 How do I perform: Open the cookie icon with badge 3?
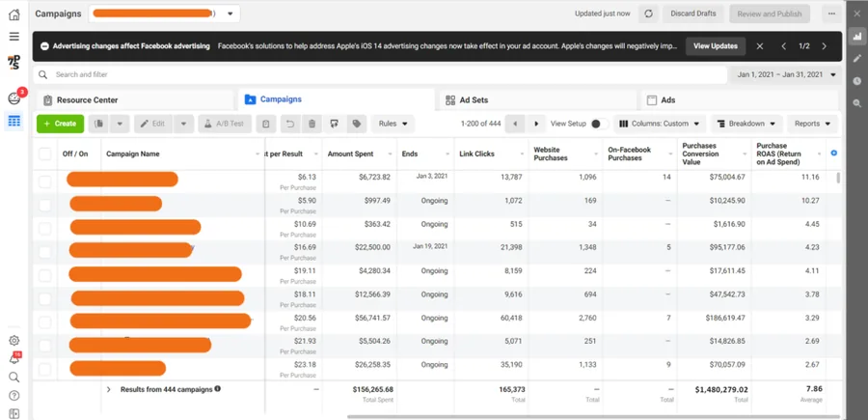14,98
